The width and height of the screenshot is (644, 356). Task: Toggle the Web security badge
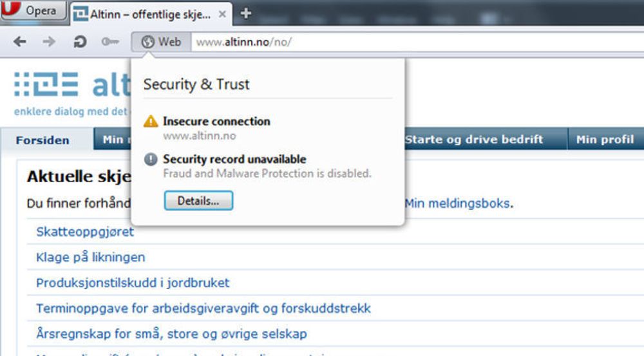(161, 42)
